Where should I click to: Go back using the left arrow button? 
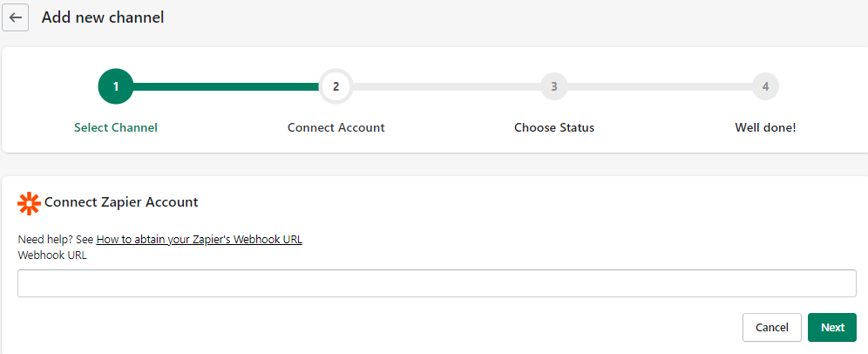[x=16, y=17]
